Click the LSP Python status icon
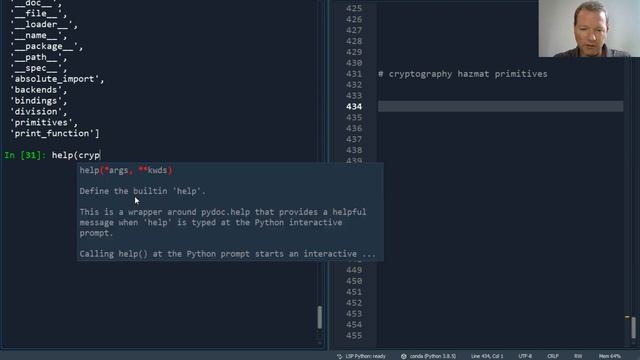640x360 pixels. point(340,356)
